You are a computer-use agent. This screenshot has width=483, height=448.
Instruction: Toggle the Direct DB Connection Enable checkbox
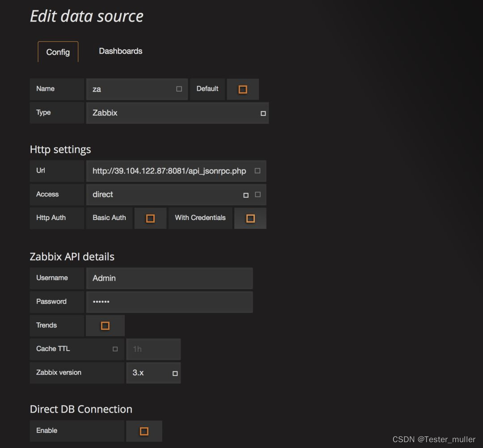pyautogui.click(x=144, y=431)
